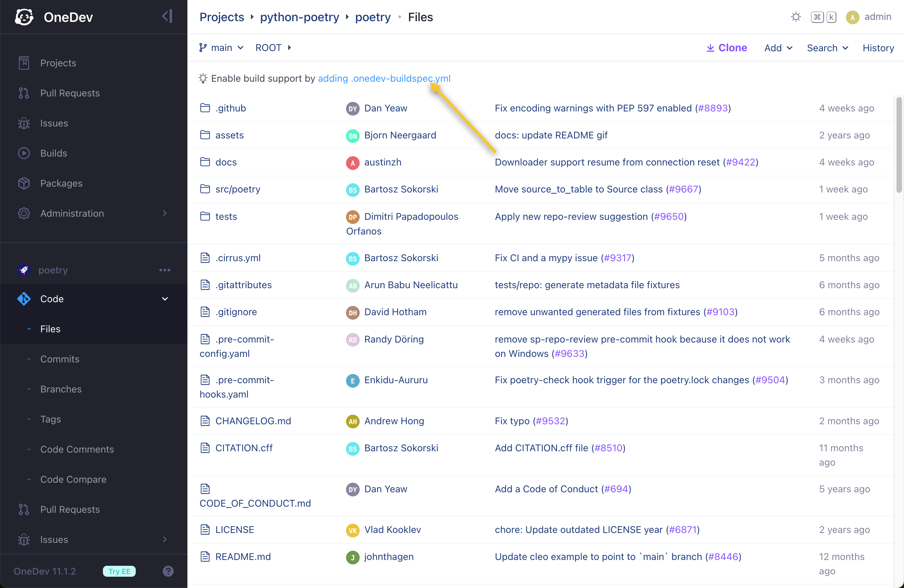Image resolution: width=904 pixels, height=588 pixels.
Task: Toggle light/dark theme sun icon
Action: pos(796,17)
